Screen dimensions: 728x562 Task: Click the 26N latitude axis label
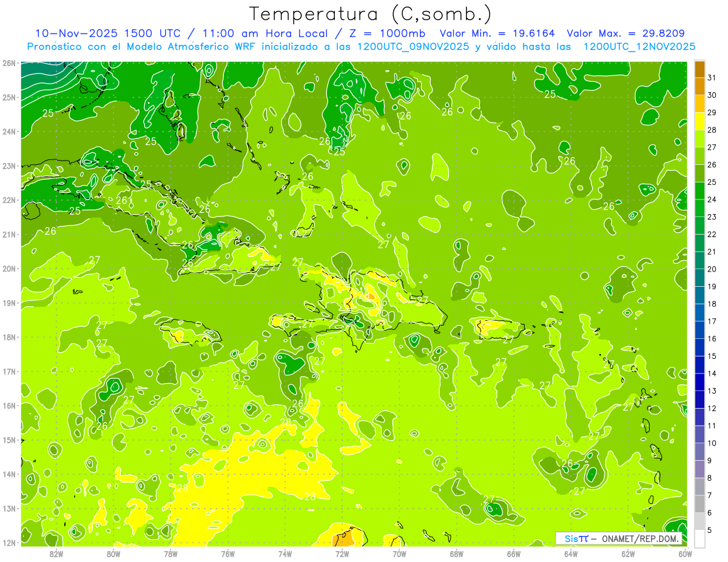click(x=8, y=63)
